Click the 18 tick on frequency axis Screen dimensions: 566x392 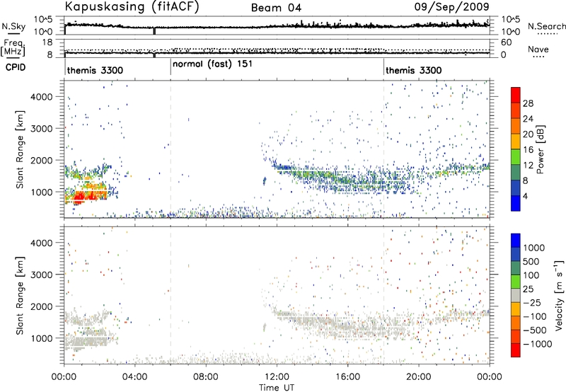pyautogui.click(x=47, y=42)
